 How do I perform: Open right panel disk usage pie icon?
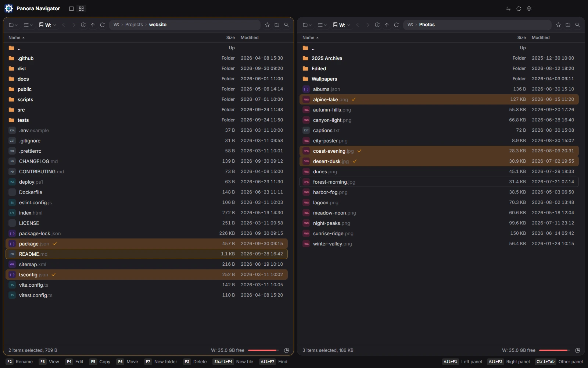tap(577, 350)
